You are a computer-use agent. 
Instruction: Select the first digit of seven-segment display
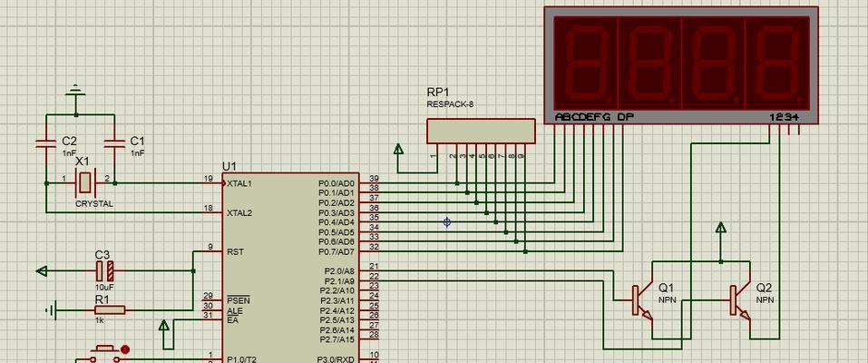(586, 63)
